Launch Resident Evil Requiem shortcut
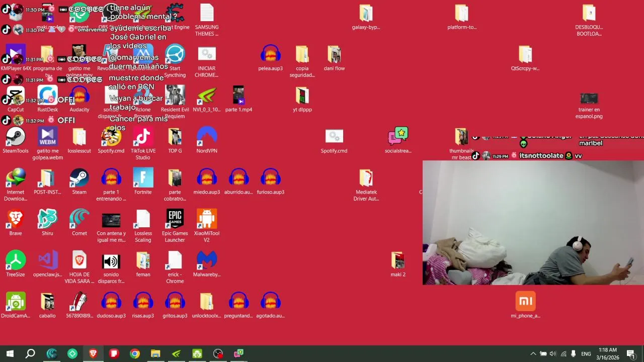The image size is (644, 362). click(x=175, y=103)
